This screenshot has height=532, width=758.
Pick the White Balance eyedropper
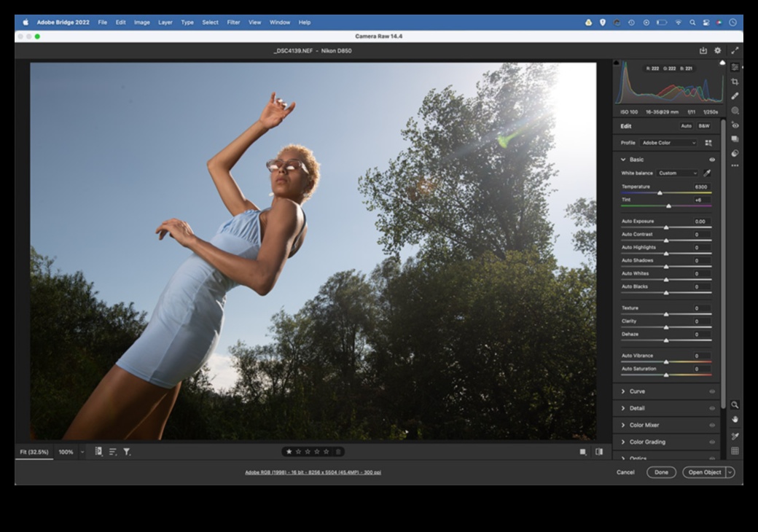tap(706, 173)
